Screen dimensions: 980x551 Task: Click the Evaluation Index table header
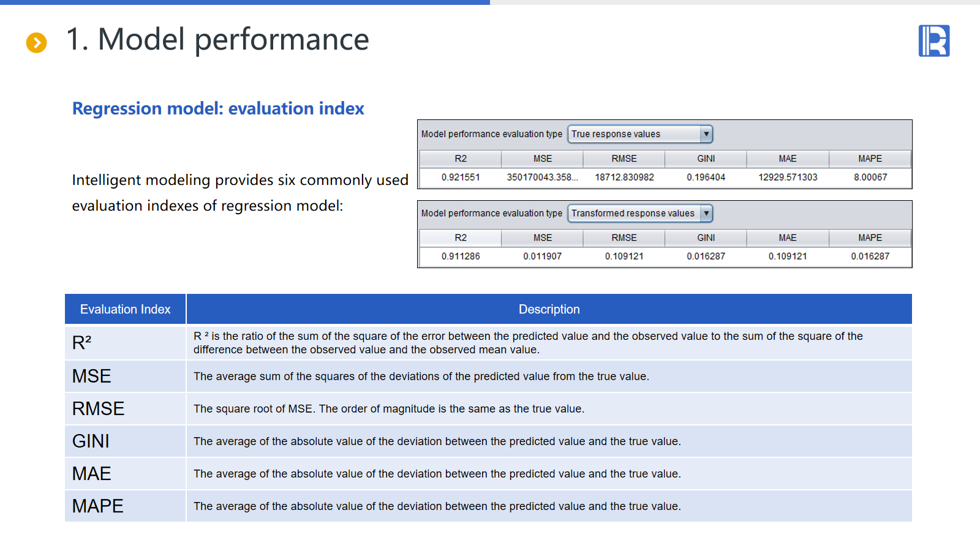[x=126, y=309]
